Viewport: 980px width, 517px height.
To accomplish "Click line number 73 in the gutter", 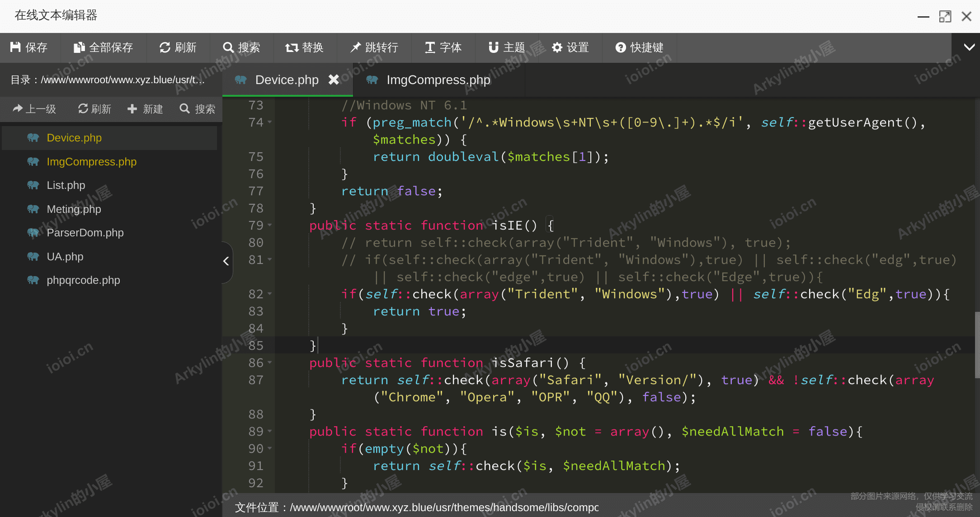I will (x=256, y=105).
